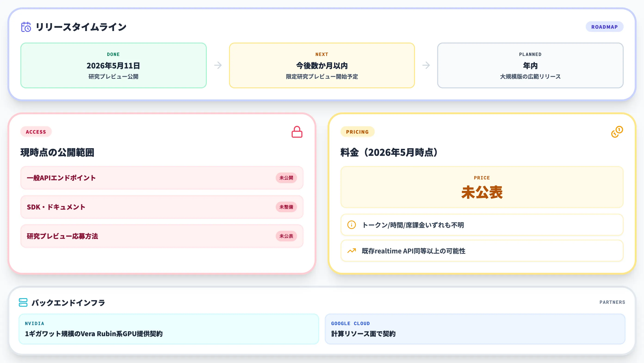Click the 大規模版の広範リリース caption
This screenshot has width=644, height=363.
tap(530, 77)
